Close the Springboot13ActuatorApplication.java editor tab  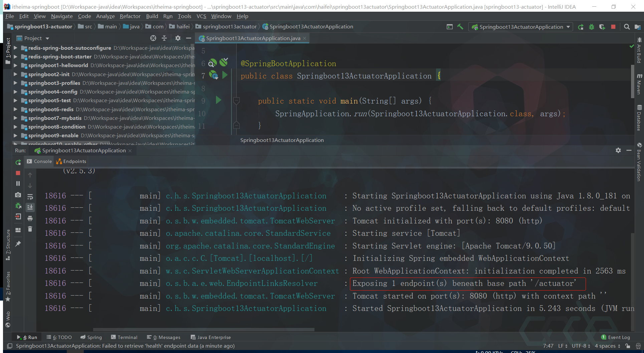point(304,38)
